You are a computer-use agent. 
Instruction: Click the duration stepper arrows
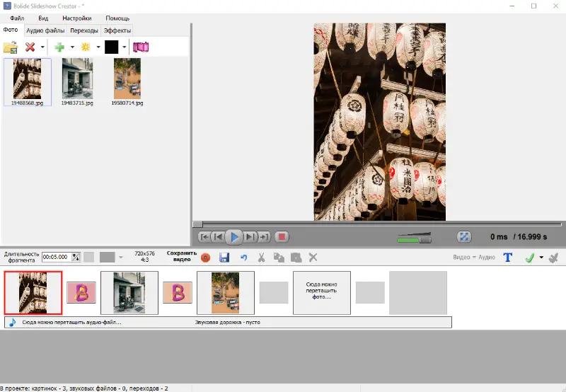click(76, 257)
